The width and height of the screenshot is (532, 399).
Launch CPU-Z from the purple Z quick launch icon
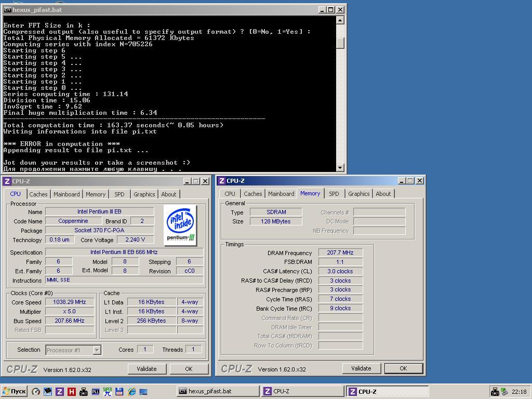pos(60,392)
